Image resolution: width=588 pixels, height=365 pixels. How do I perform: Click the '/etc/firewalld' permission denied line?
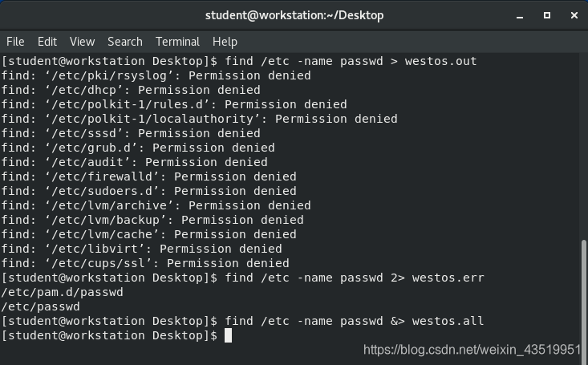coord(148,176)
